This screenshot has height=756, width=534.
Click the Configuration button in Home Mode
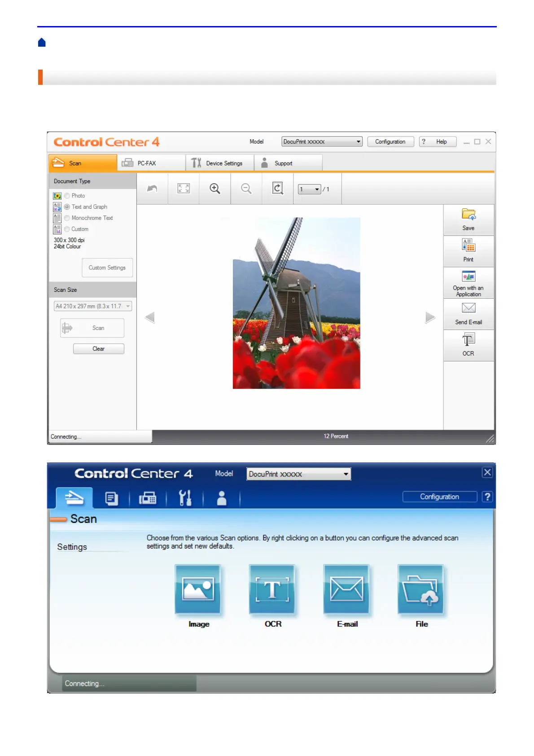click(x=390, y=142)
